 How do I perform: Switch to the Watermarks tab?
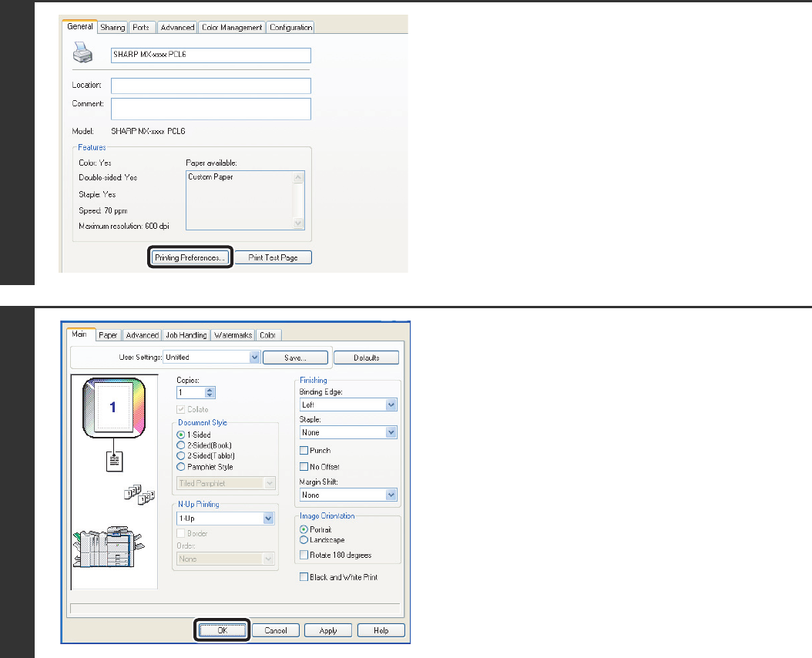233,335
